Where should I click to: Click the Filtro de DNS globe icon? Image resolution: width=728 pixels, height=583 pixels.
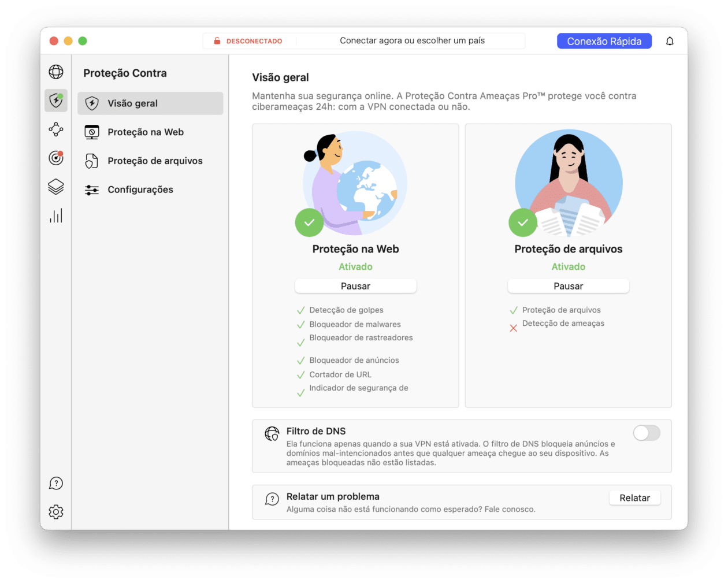pyautogui.click(x=272, y=433)
